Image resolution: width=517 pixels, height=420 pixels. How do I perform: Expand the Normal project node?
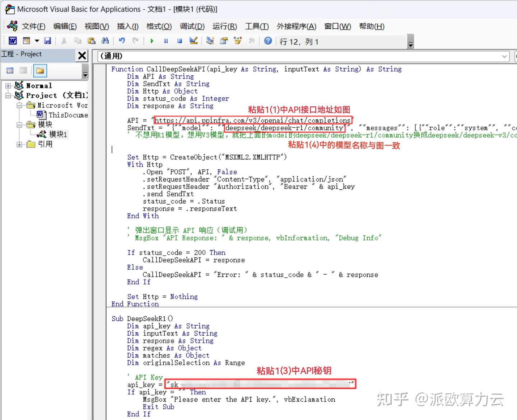tap(8, 86)
